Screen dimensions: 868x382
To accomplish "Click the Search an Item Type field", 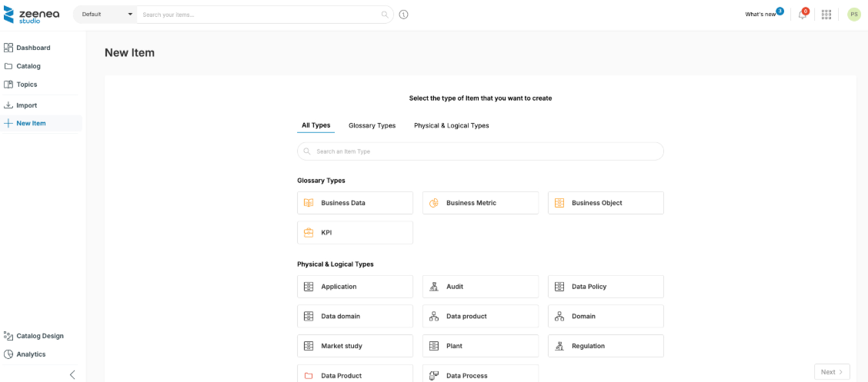I will pos(480,151).
